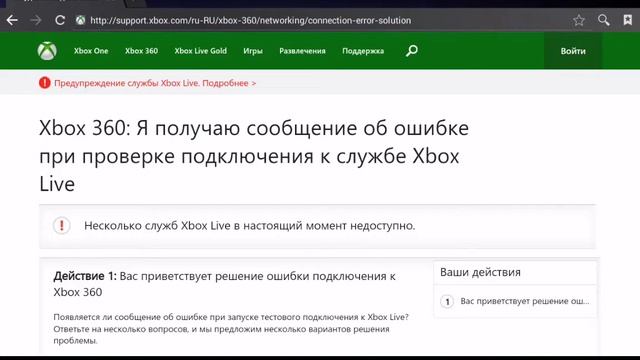Click the Войти sign-in button
Image resolution: width=640 pixels, height=360 pixels.
coord(573,51)
